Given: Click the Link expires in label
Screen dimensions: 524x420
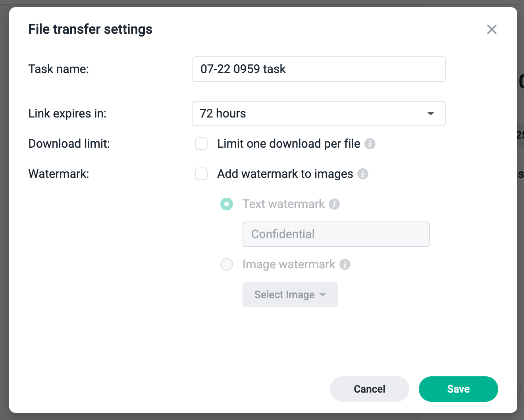Looking at the screenshot, I should tap(67, 114).
